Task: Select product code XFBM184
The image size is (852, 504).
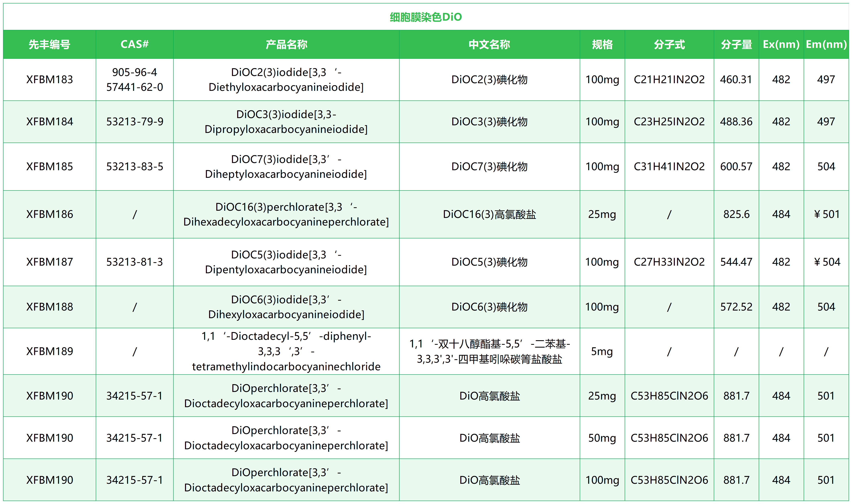Action: tap(50, 121)
